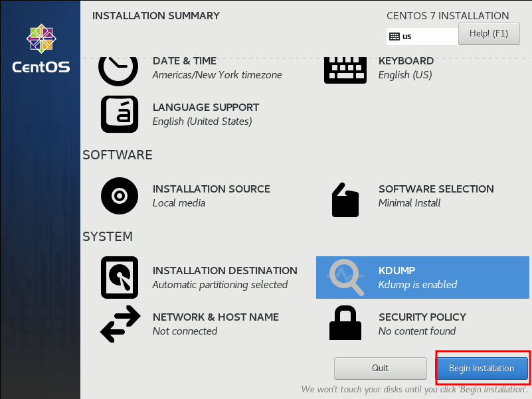Click the Software Selection package icon
Image resolution: width=532 pixels, height=399 pixels.
click(345, 200)
